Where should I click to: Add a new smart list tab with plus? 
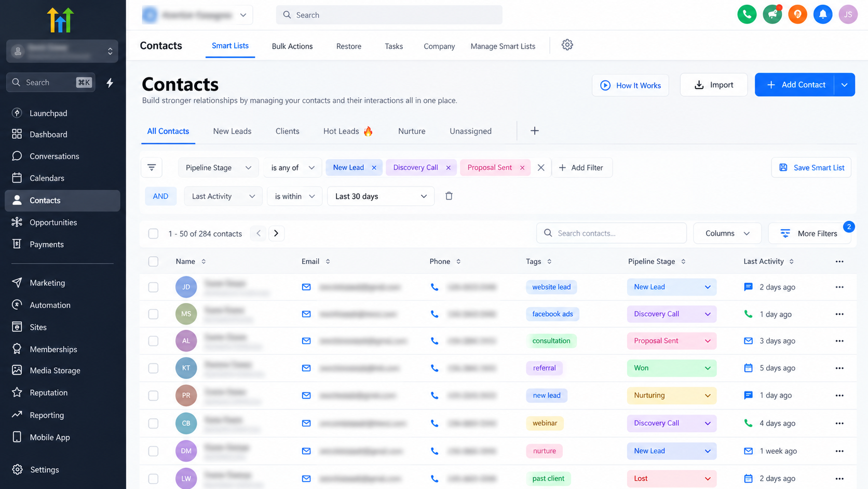pos(535,131)
